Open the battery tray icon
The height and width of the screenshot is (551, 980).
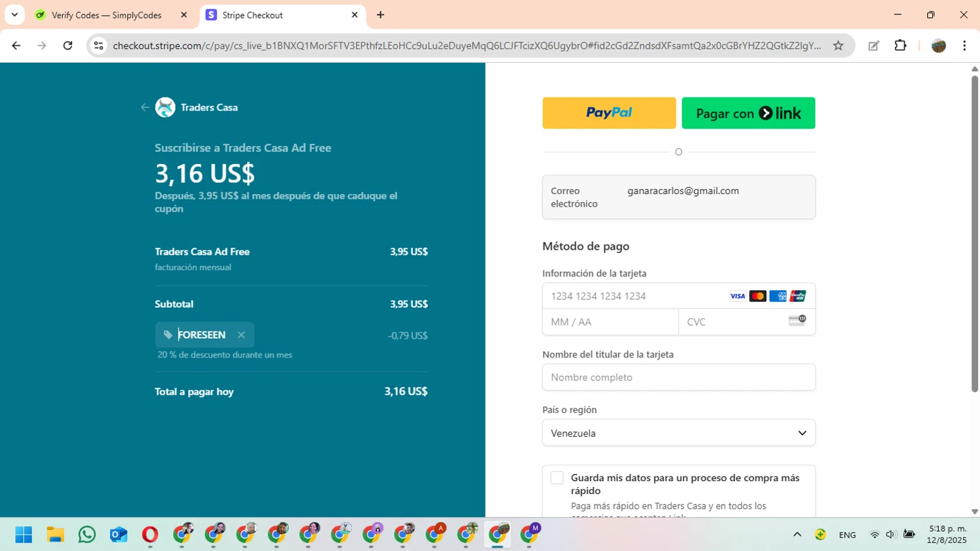(x=909, y=535)
